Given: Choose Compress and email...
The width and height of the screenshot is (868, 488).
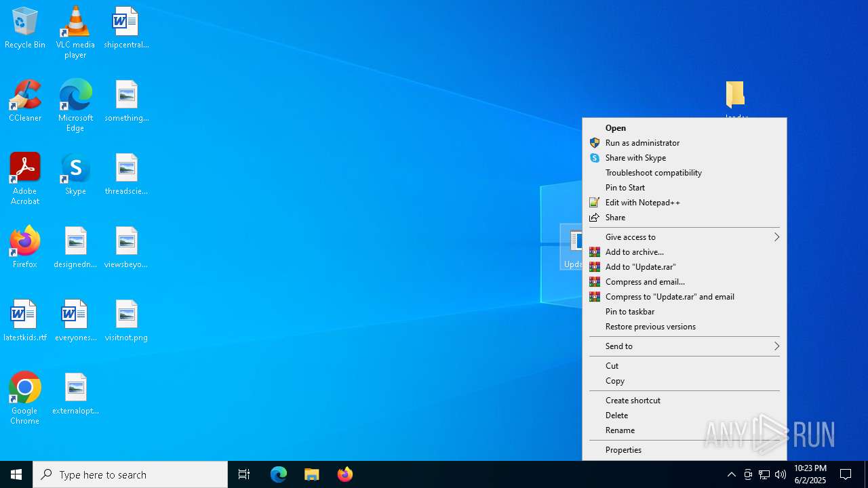Looking at the screenshot, I should tap(684, 282).
